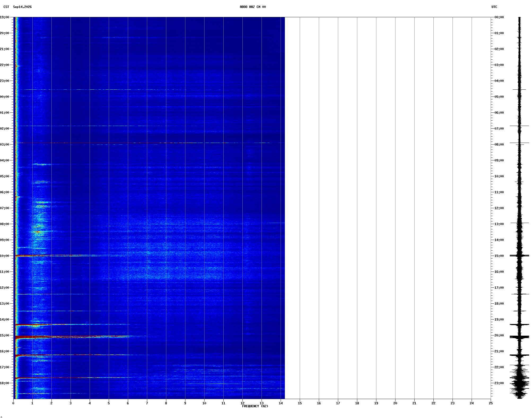Image resolution: width=531 pixels, height=420 pixels.
Task: Click the 19:00 CST time marker
Action: click(x=5, y=17)
